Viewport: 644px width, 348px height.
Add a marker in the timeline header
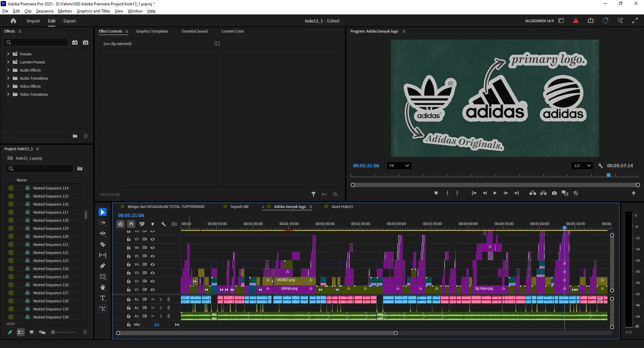(153, 224)
